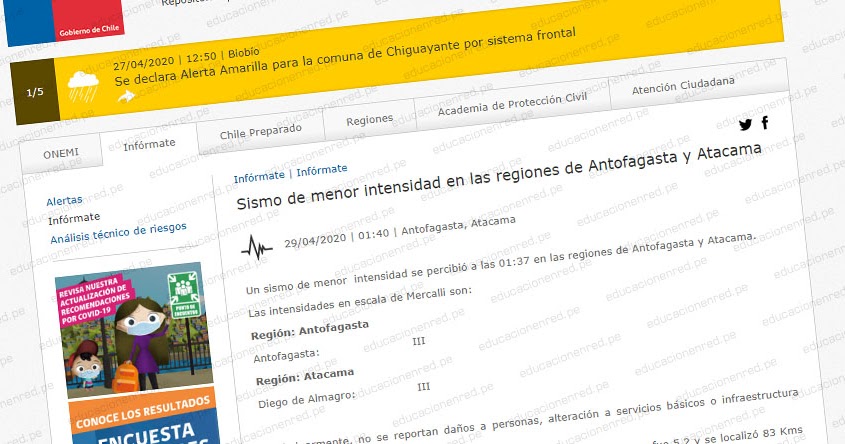Image resolution: width=845 pixels, height=444 pixels.
Task: Switch to the Infórmate tab
Action: (149, 144)
